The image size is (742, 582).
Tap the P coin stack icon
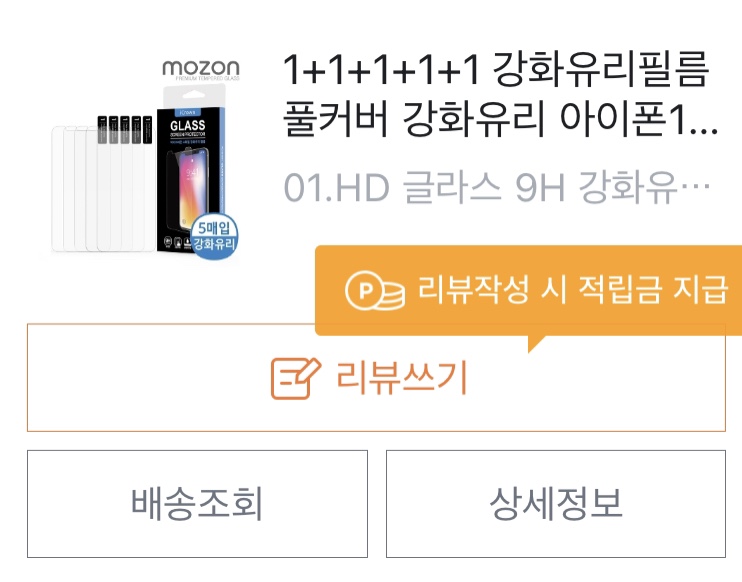[x=375, y=290]
